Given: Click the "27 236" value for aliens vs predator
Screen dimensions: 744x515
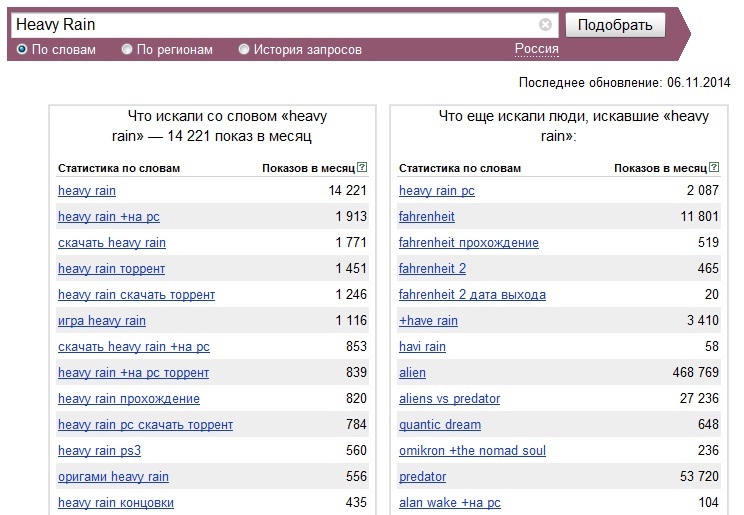Looking at the screenshot, I should [x=699, y=399].
